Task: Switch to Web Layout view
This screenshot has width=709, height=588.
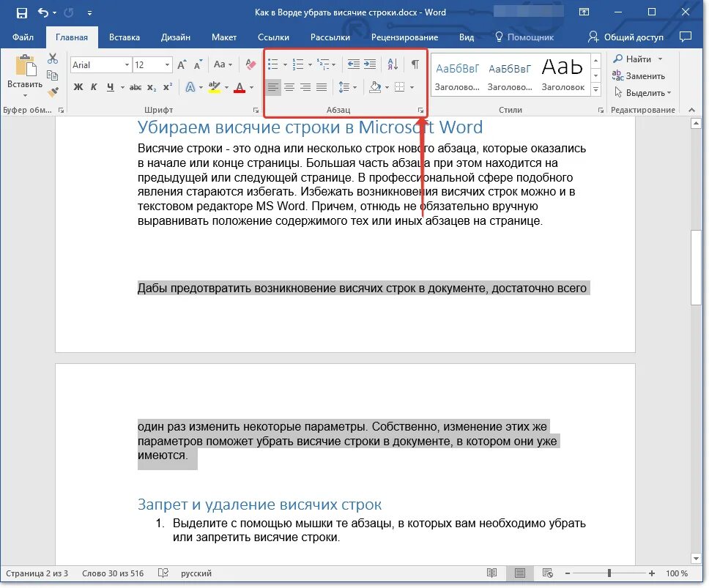Action: [x=548, y=573]
